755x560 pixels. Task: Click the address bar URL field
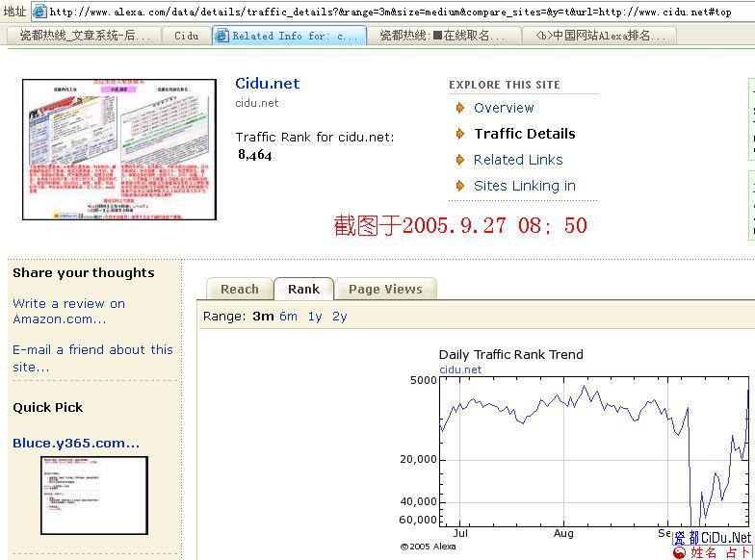[385, 12]
